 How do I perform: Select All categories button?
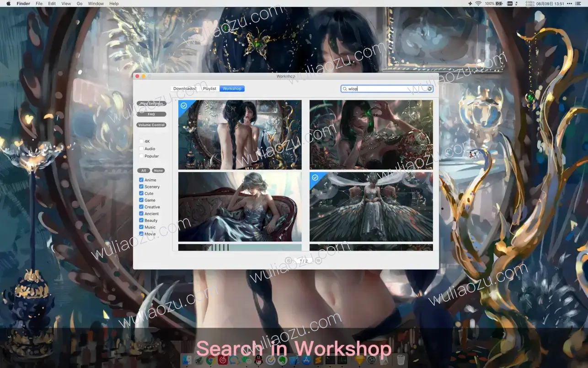[x=144, y=171]
